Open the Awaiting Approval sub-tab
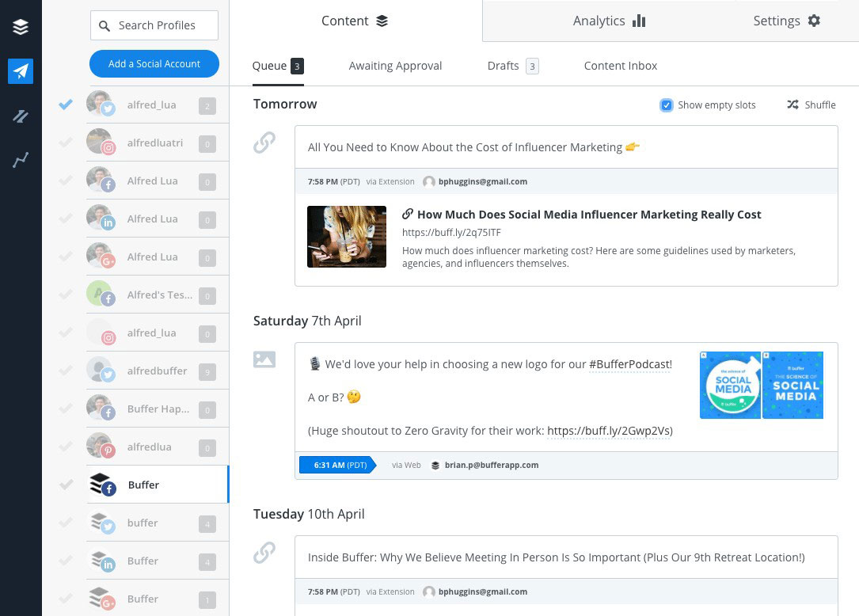The height and width of the screenshot is (616, 859). pos(395,66)
